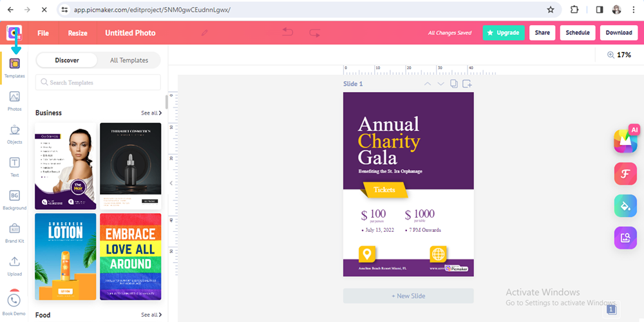Click the Search Templates field

98,82
